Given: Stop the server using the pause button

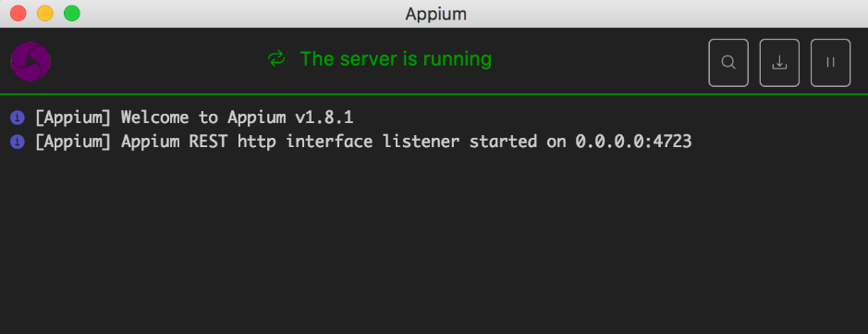Looking at the screenshot, I should [x=830, y=63].
